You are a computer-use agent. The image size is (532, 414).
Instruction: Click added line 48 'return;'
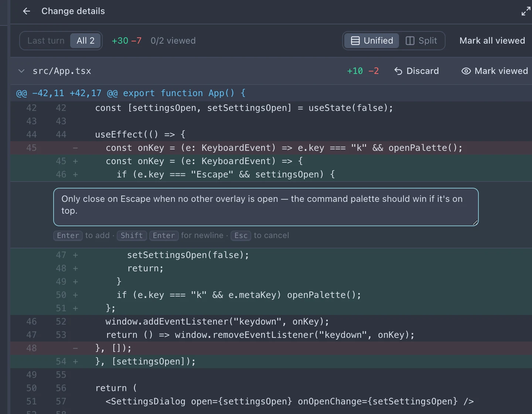(271, 268)
